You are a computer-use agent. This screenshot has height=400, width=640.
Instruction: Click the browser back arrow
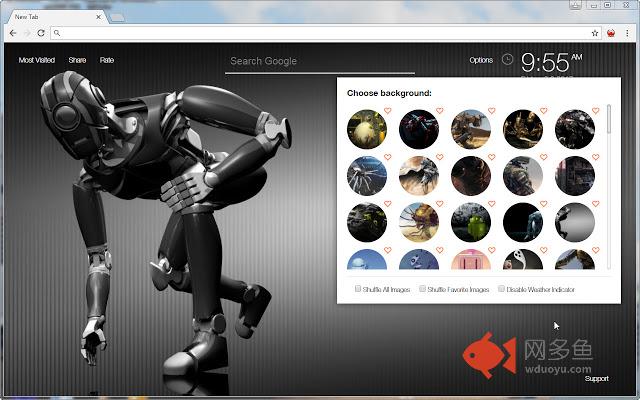point(11,33)
